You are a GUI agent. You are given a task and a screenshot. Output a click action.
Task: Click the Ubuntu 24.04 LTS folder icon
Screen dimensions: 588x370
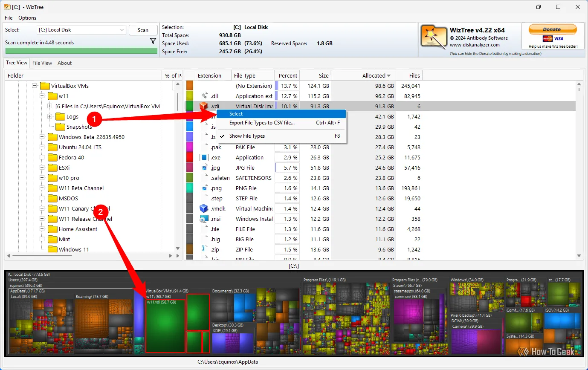[x=52, y=147]
